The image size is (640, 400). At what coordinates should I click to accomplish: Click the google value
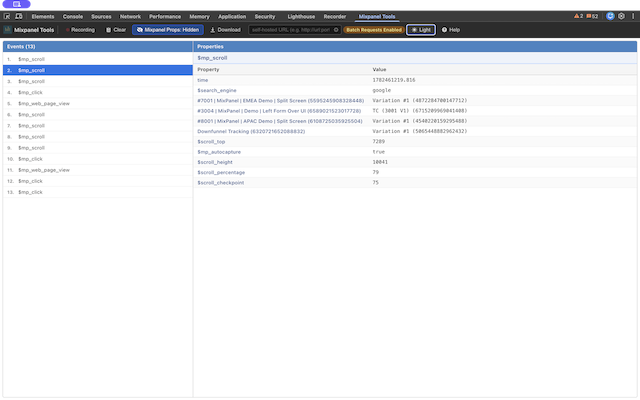[x=381, y=90]
